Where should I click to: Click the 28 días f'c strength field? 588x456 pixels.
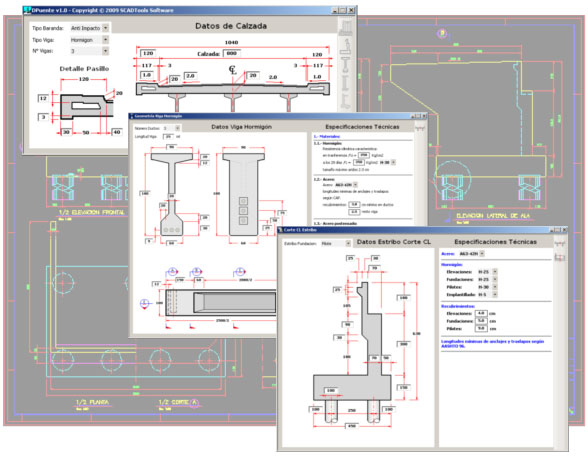click(359, 162)
